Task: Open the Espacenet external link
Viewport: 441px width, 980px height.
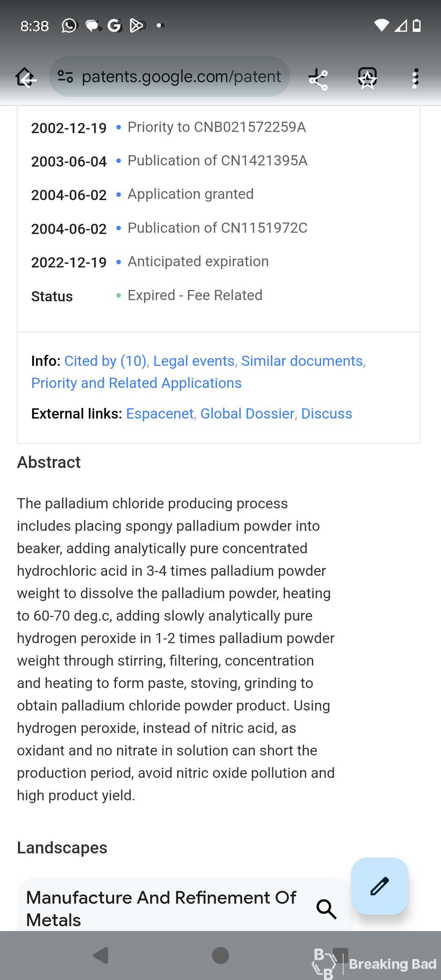Action: coord(160,414)
